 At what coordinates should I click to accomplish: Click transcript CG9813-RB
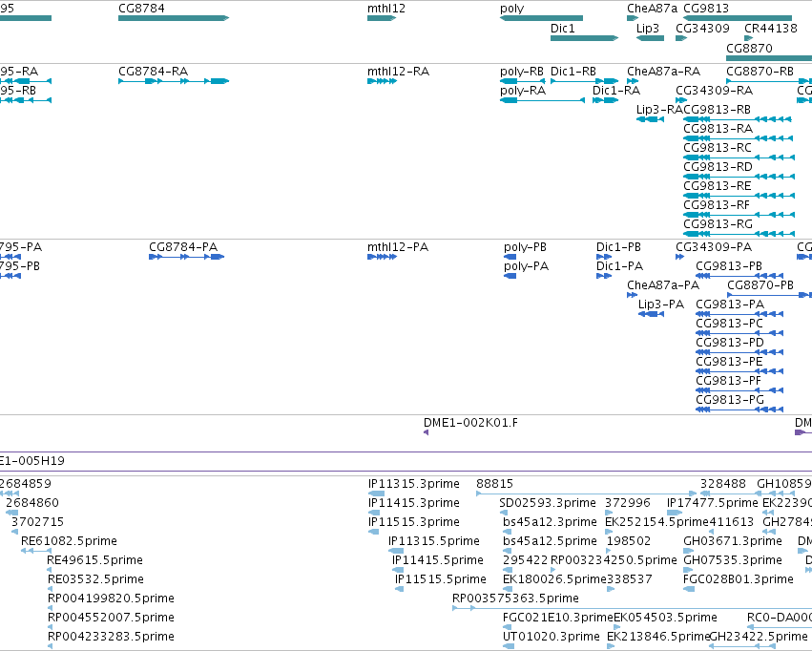[738, 119]
